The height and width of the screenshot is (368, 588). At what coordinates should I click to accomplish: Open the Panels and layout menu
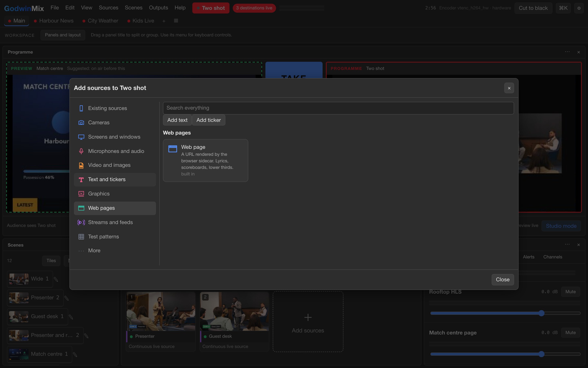coord(63,35)
